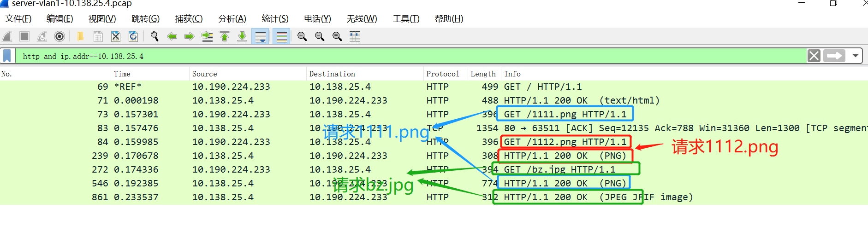Open the 分析(A) menu
Screen dimensions: 868x226
pos(232,19)
